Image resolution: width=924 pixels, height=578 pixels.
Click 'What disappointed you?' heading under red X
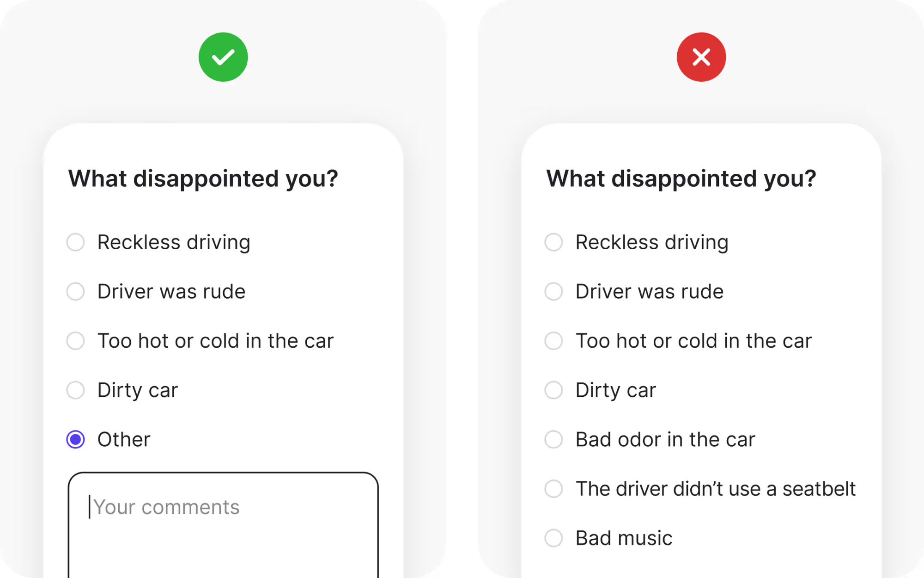(681, 178)
